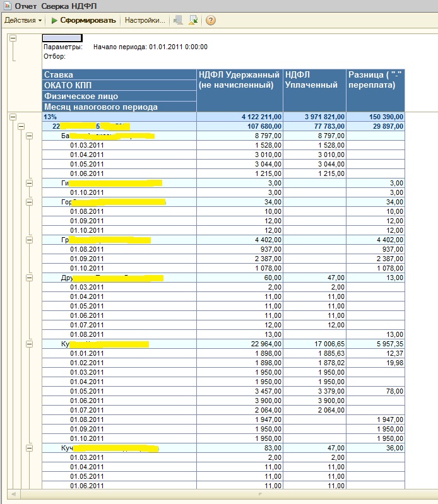Click the report icon in the title bar
Image resolution: width=438 pixels, height=504 pixels.
7,6
